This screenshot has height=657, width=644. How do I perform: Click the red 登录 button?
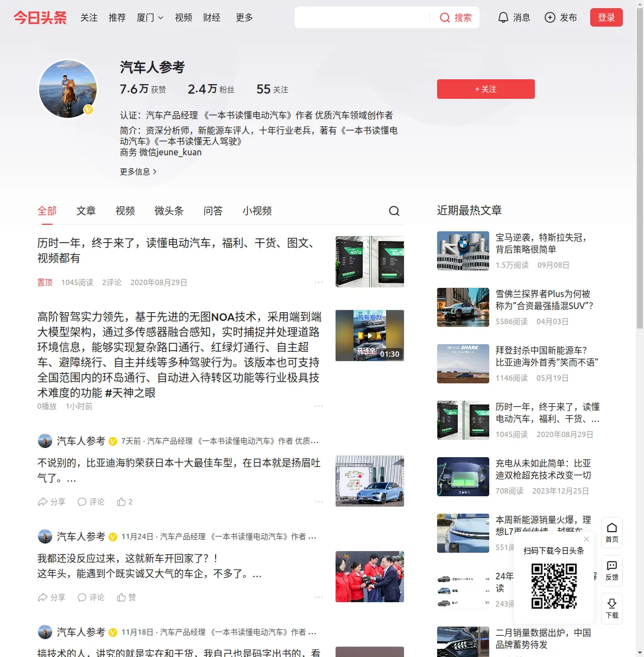click(607, 17)
